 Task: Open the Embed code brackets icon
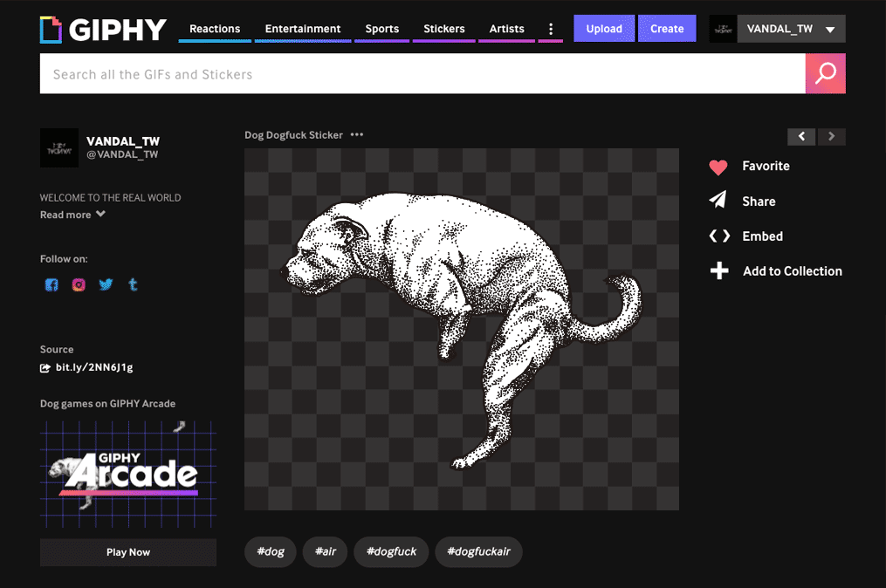tap(718, 236)
